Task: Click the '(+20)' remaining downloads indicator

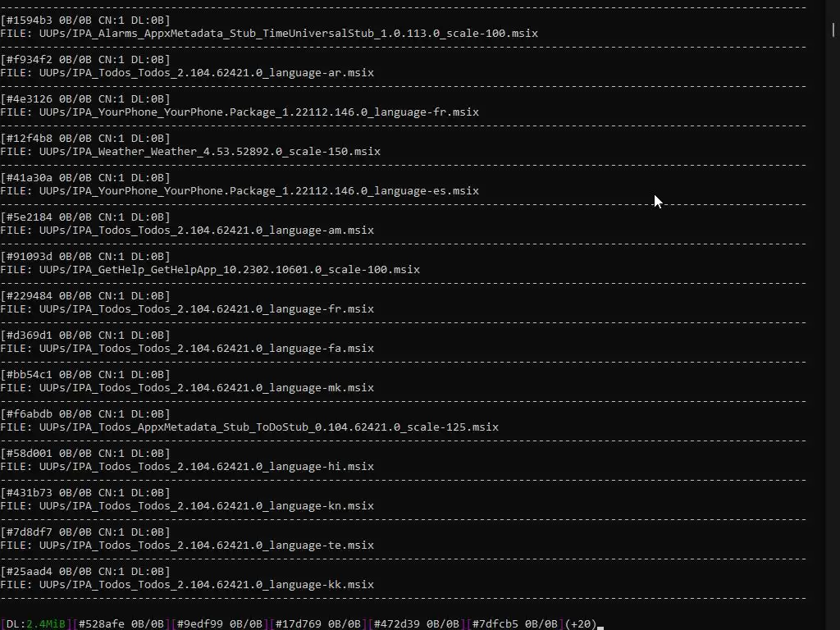Action: click(581, 624)
